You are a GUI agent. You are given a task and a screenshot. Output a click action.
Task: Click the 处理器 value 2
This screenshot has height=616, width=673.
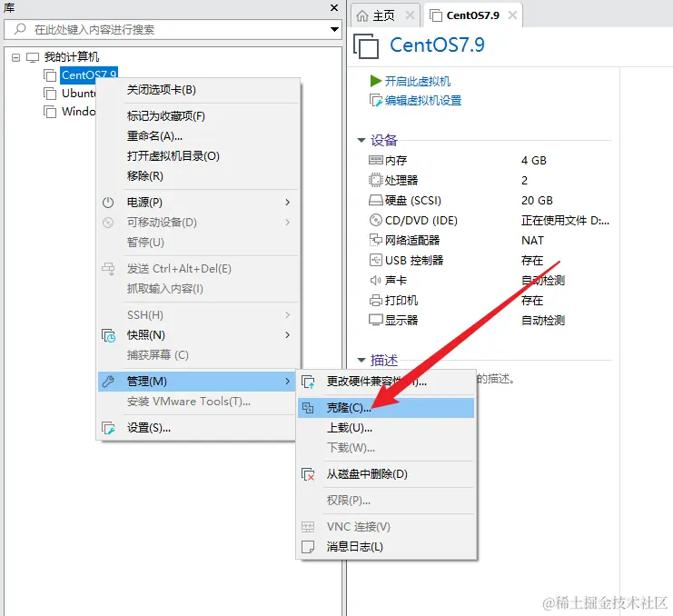(x=524, y=180)
